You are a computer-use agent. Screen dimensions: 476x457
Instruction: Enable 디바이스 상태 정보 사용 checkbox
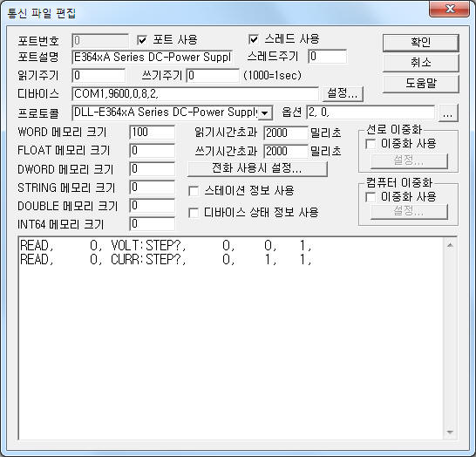point(194,213)
